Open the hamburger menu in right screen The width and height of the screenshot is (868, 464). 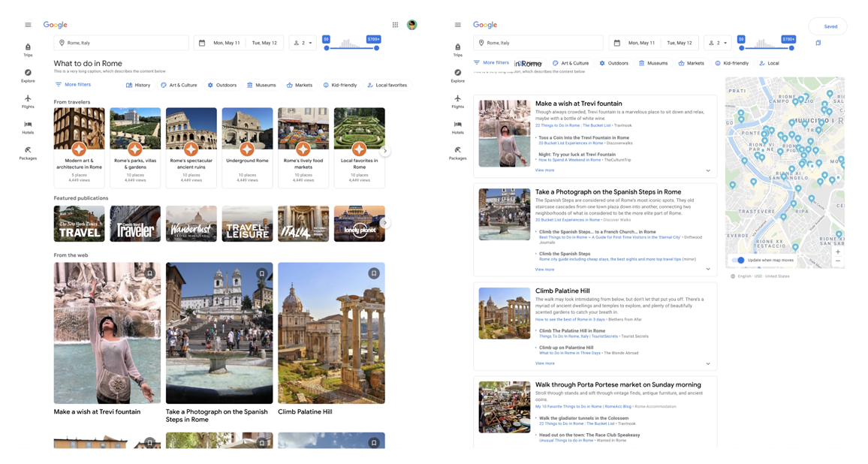tap(457, 25)
